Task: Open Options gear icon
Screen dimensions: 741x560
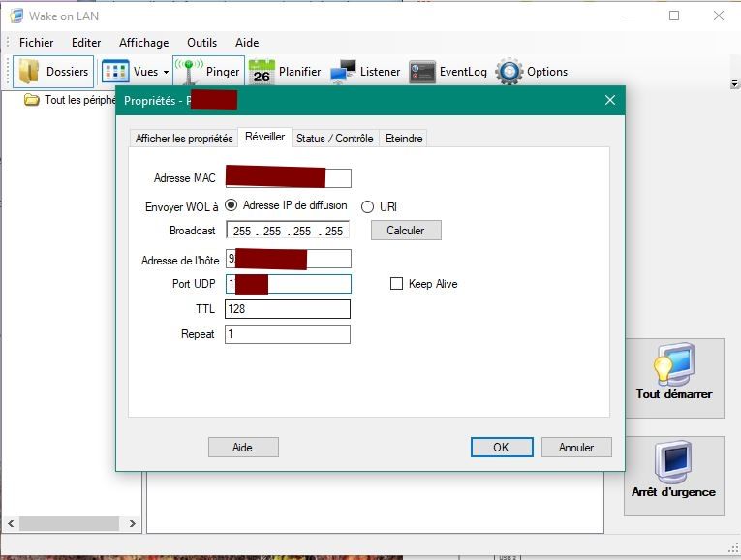Action: tap(509, 72)
